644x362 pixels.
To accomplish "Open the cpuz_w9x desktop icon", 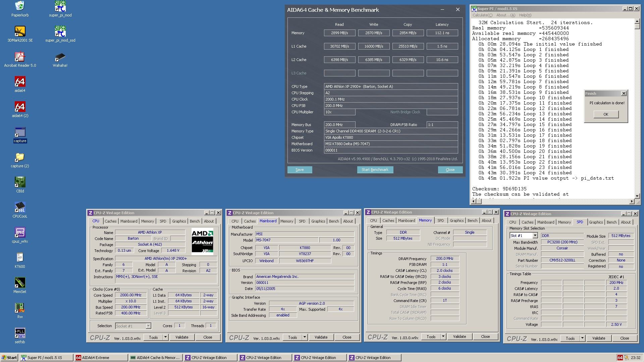I will tap(20, 235).
